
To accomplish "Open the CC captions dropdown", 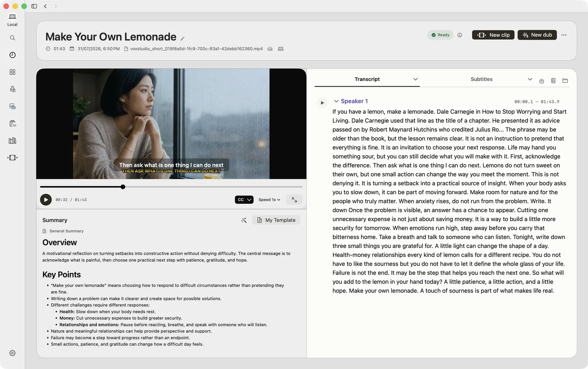I will 244,200.
